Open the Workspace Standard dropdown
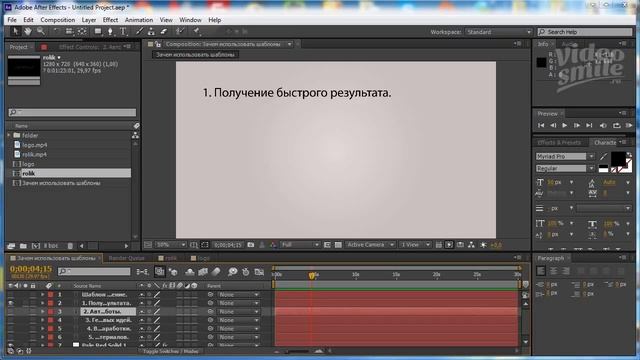This screenshot has height=360, width=640. tap(499, 32)
